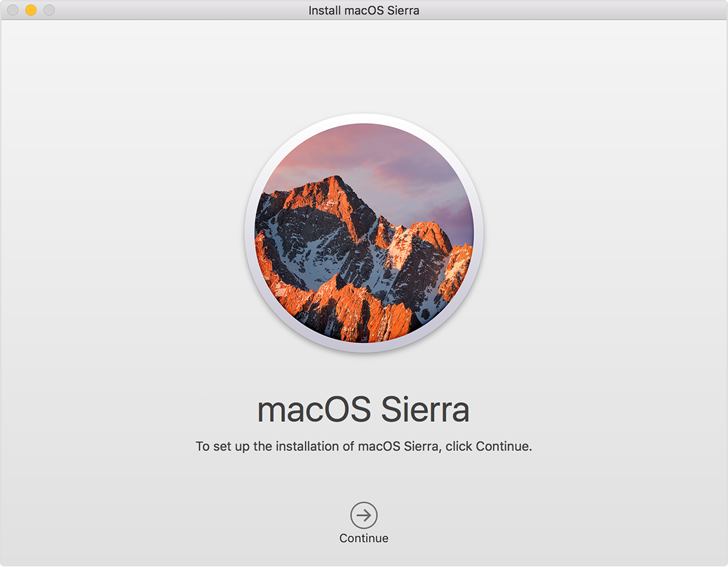The height and width of the screenshot is (567, 728).
Task: Click the setup instruction sentence
Action: [364, 446]
